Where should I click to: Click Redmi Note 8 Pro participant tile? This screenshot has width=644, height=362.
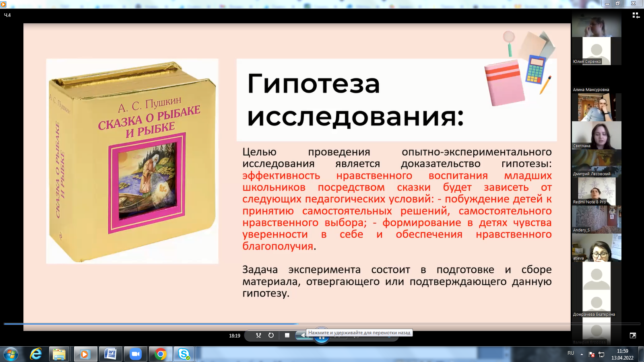[597, 191]
